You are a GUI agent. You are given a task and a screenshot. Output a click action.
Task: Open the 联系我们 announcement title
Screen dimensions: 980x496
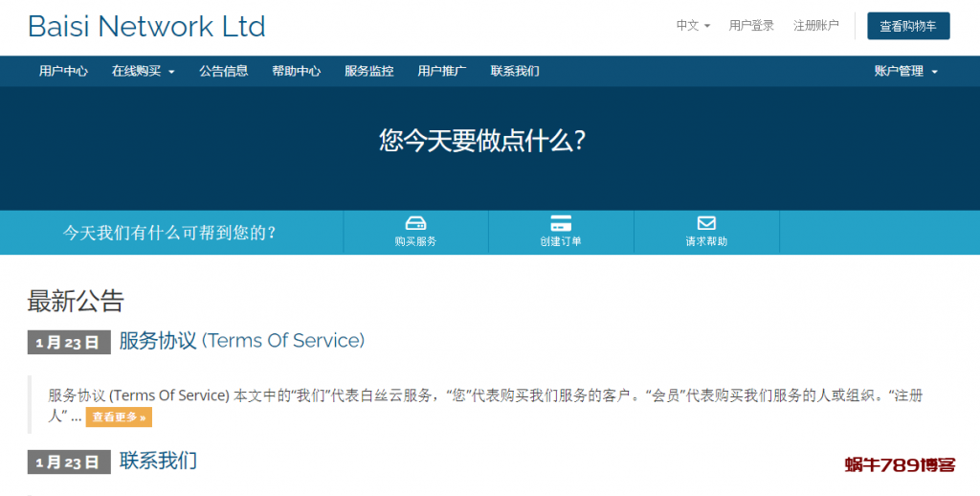158,461
